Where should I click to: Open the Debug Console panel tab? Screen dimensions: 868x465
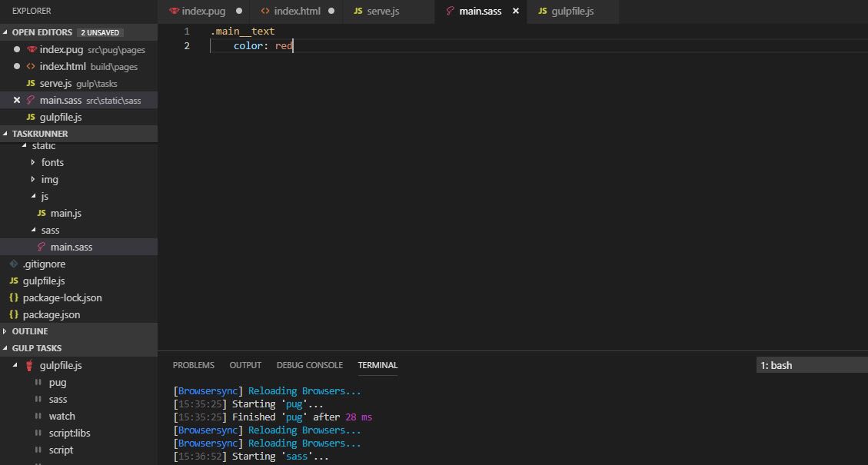309,365
